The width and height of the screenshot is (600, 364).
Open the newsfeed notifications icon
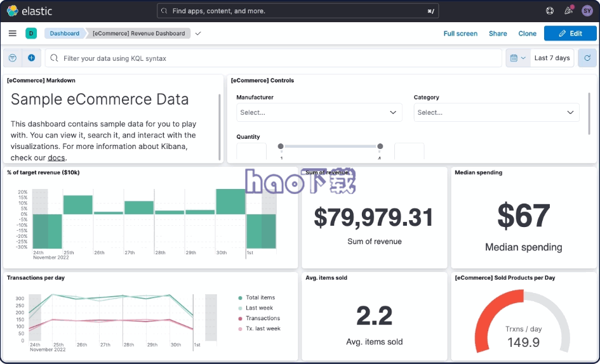(568, 11)
